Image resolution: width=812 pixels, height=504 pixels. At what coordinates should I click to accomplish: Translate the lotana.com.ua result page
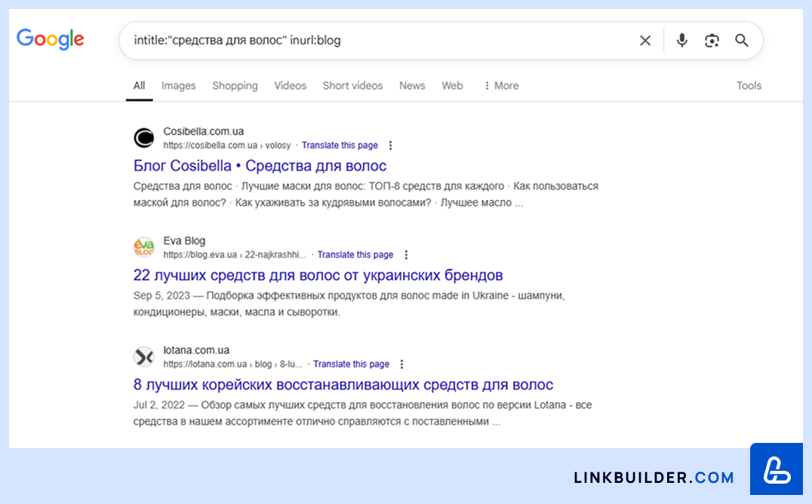coord(351,364)
